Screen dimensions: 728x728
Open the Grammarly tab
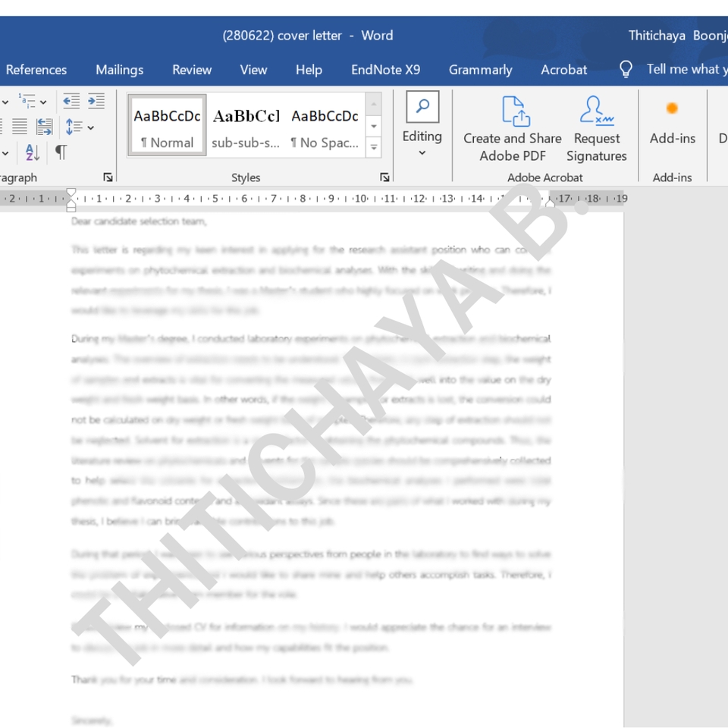(481, 70)
